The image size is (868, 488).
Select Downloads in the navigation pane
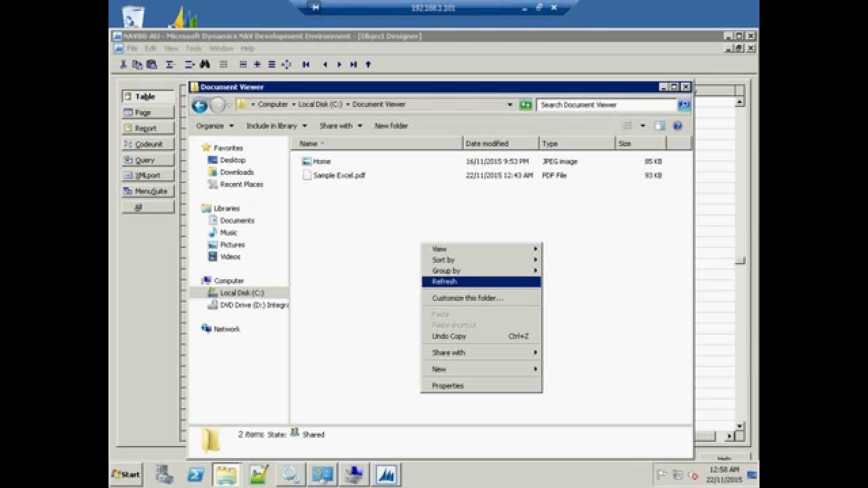(x=237, y=172)
